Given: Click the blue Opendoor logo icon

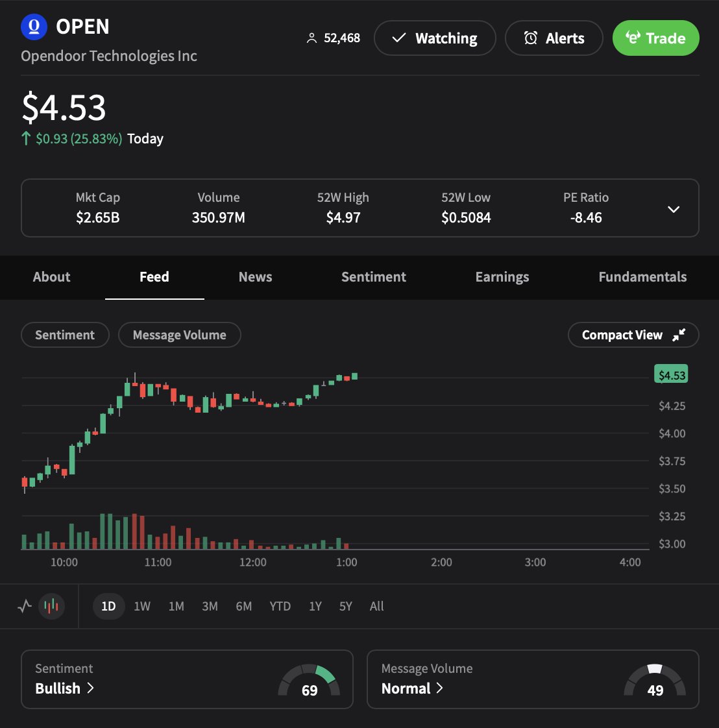Looking at the screenshot, I should (x=34, y=27).
